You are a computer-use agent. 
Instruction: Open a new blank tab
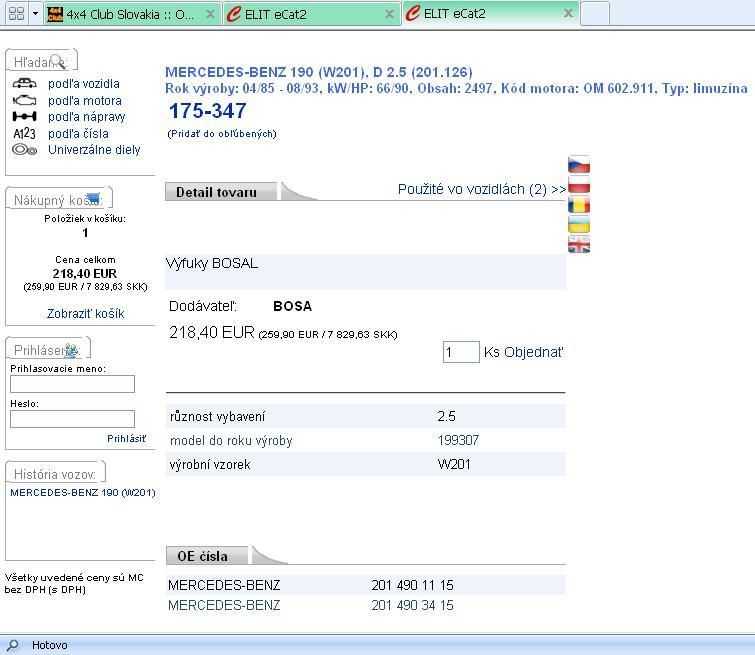click(x=595, y=13)
